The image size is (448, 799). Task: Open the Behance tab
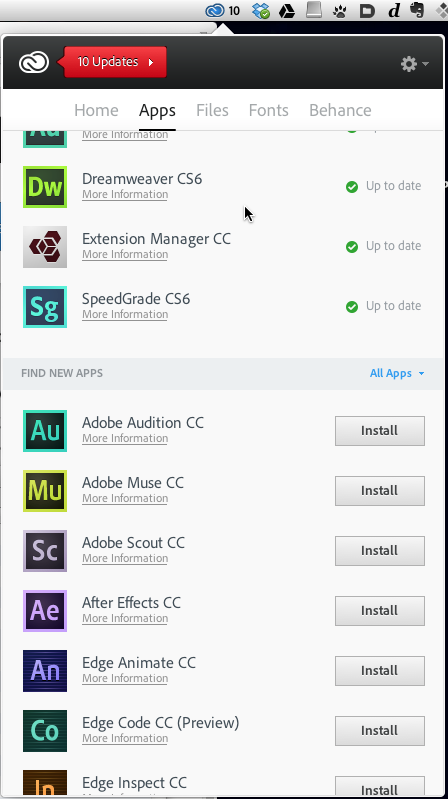340,110
